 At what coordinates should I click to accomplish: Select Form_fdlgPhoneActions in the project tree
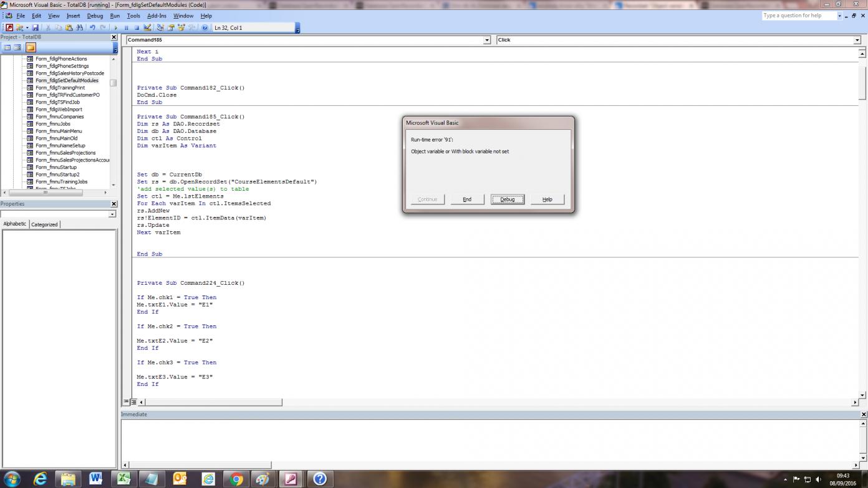61,59
